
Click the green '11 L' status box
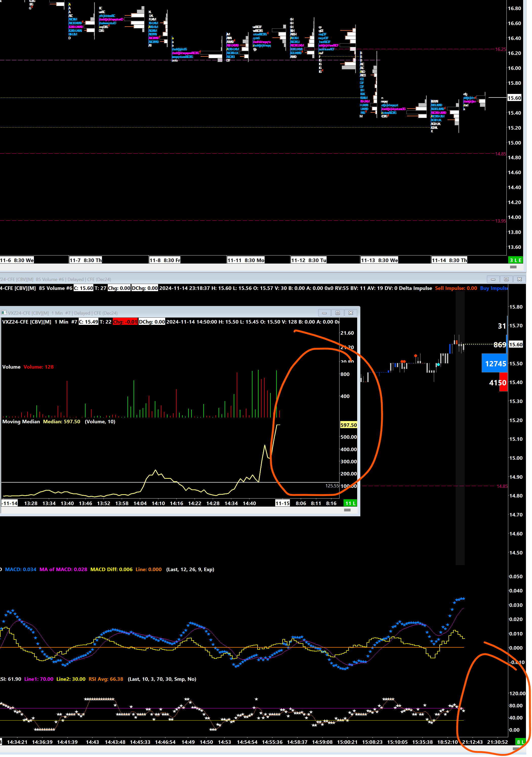(x=350, y=503)
